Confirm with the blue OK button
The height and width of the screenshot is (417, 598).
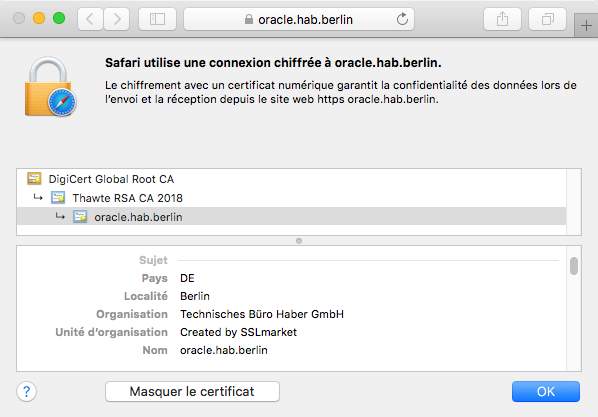[546, 391]
